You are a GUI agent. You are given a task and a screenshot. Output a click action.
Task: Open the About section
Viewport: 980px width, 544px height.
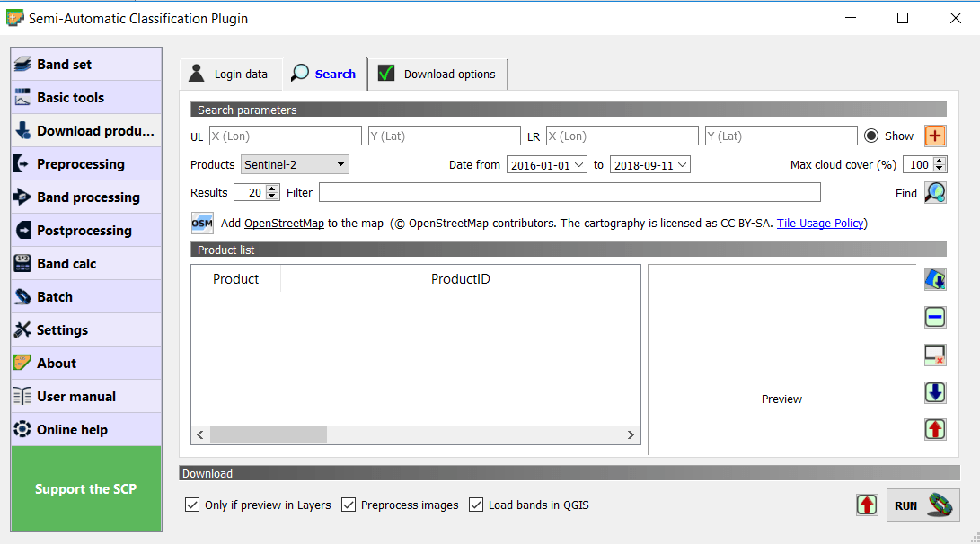pyautogui.click(x=86, y=363)
